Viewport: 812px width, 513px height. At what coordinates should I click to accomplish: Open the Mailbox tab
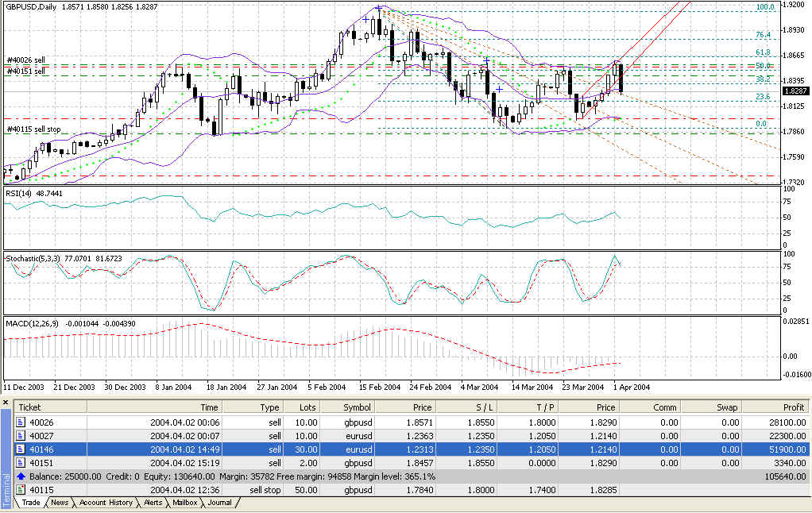[x=186, y=503]
